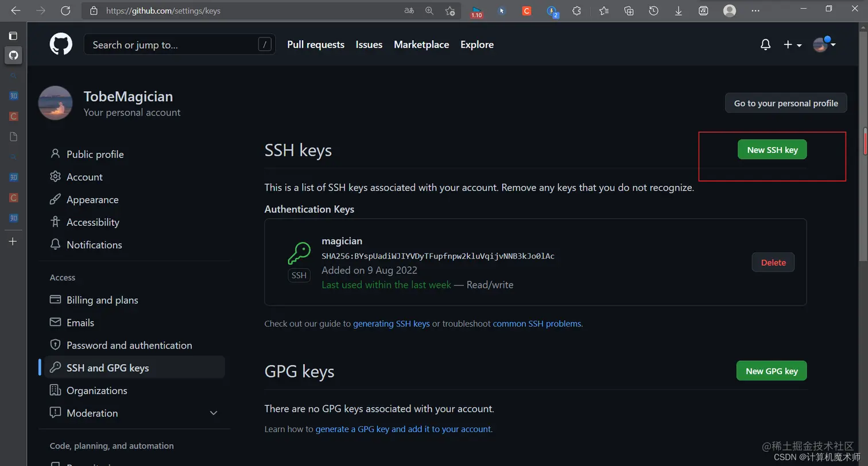Viewport: 868px width, 466px height.
Task: Click the read aloud icon in address bar
Action: pyautogui.click(x=409, y=10)
